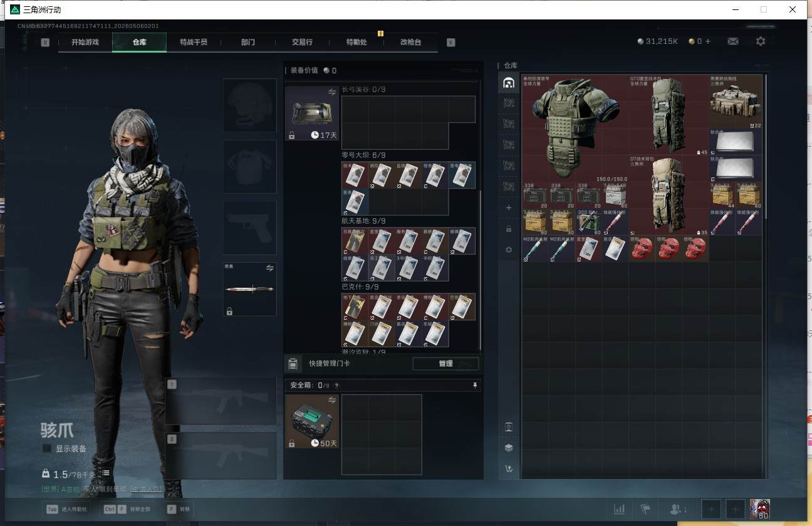Open the 特战干员 tab
Screen dimensions: 812x526
[x=194, y=42]
